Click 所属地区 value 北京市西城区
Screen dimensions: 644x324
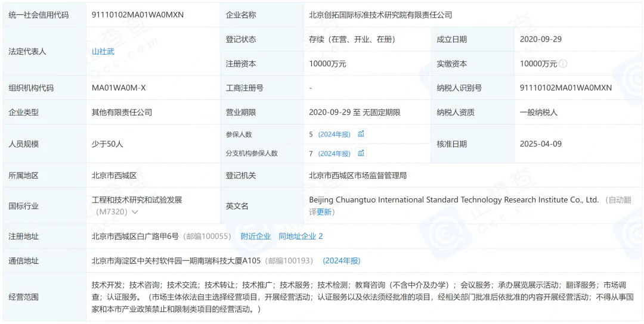(x=114, y=176)
